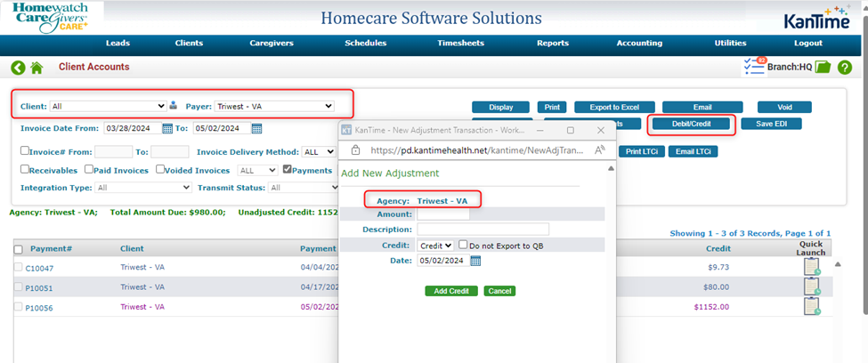Check the Paid Invoices checkbox
868x363 pixels.
(90, 169)
